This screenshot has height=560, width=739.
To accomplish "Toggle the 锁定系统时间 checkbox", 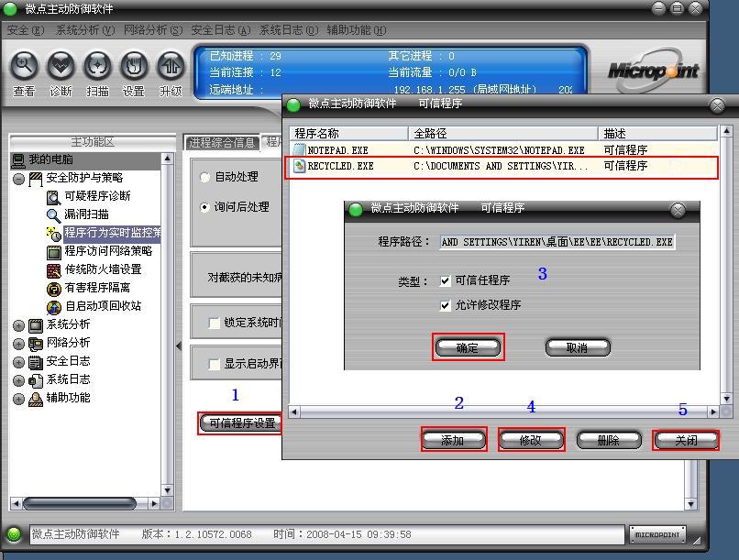I will [x=214, y=324].
